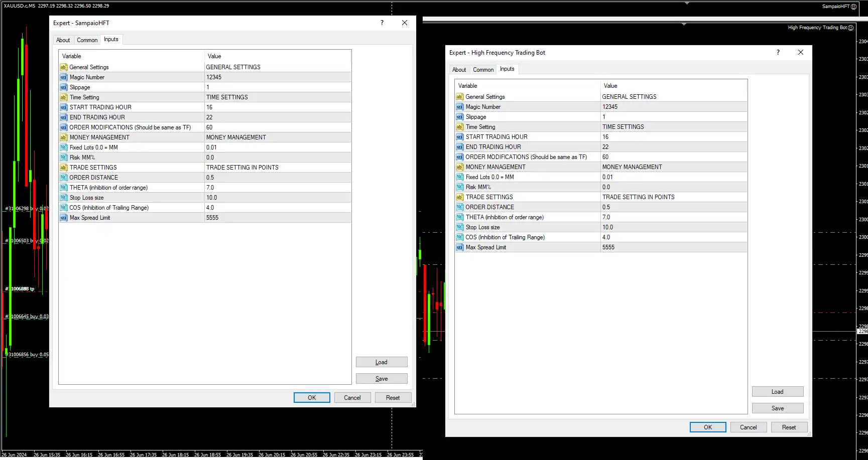Open About tab in SampaioHFT dialog
Screen dimensions: 868x460
pyautogui.click(x=63, y=40)
